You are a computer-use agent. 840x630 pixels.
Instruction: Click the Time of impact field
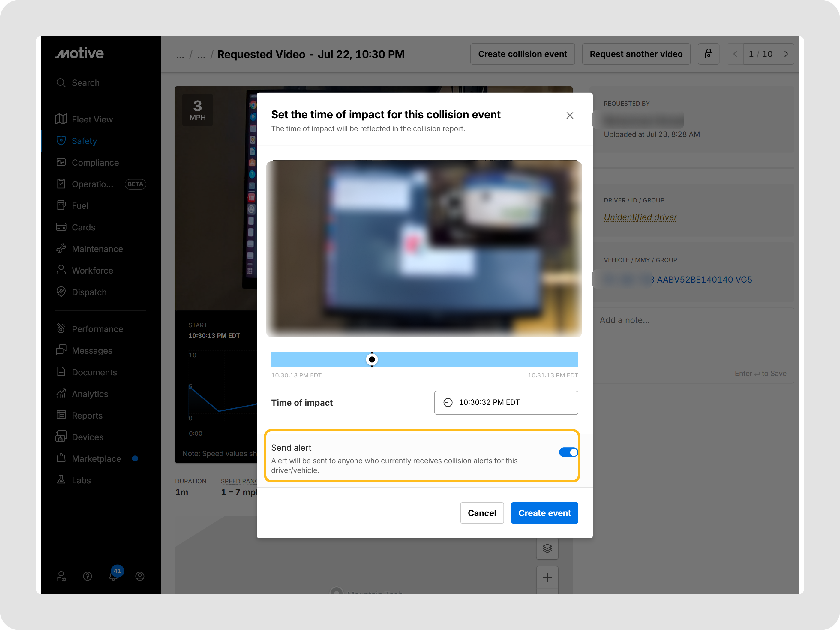[506, 403]
